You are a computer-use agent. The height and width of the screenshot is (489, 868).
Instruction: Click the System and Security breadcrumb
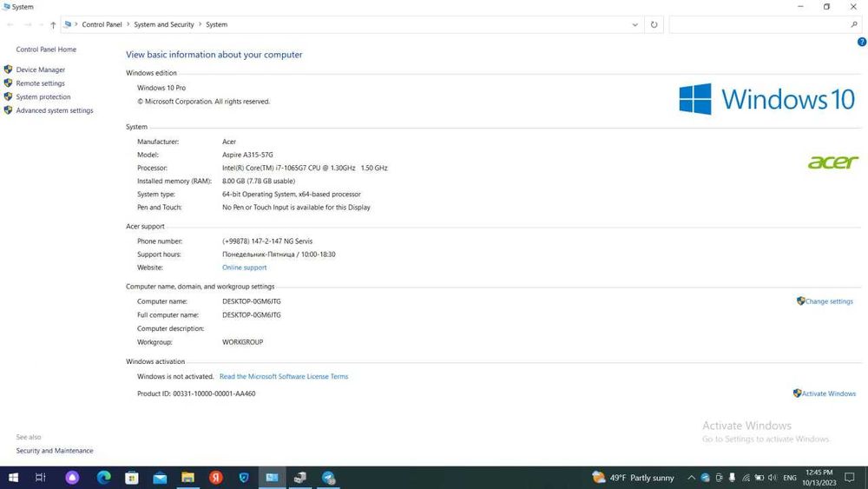[164, 24]
